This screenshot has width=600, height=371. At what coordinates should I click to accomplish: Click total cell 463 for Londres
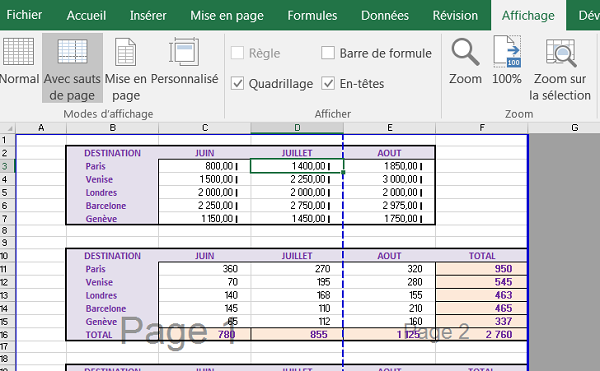(482, 295)
